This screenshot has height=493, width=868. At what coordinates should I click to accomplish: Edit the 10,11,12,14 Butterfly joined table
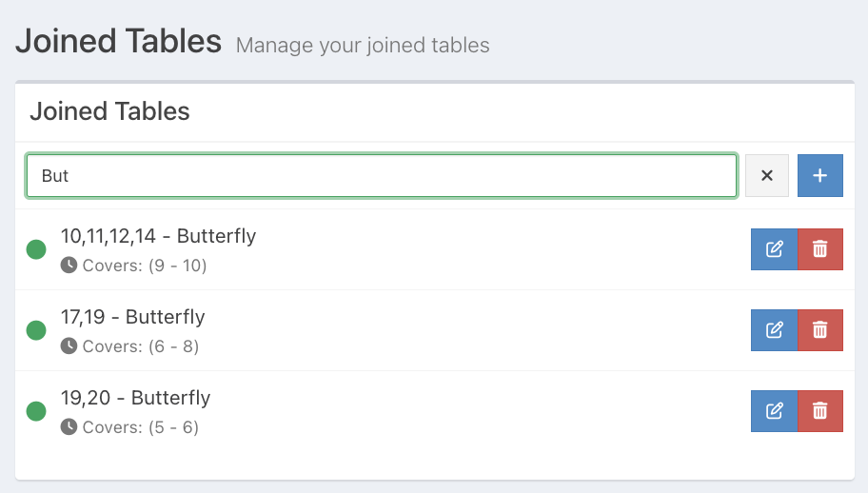(774, 249)
